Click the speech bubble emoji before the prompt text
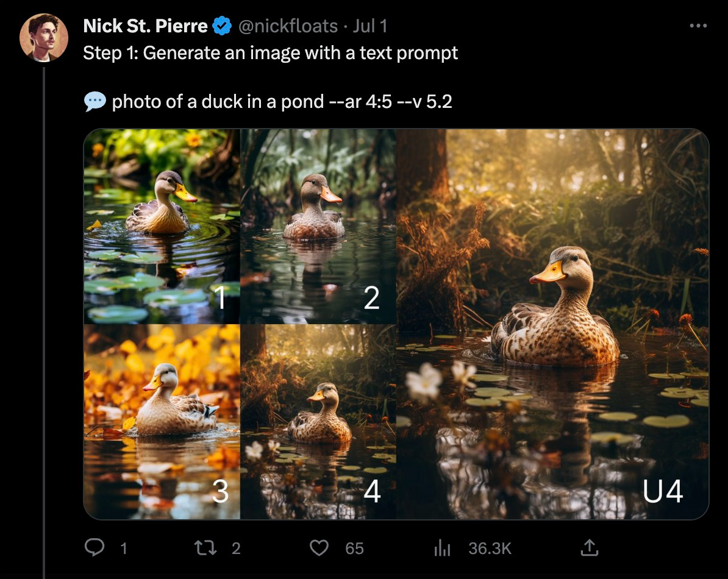Screen dimensions: 728x579 95,101
